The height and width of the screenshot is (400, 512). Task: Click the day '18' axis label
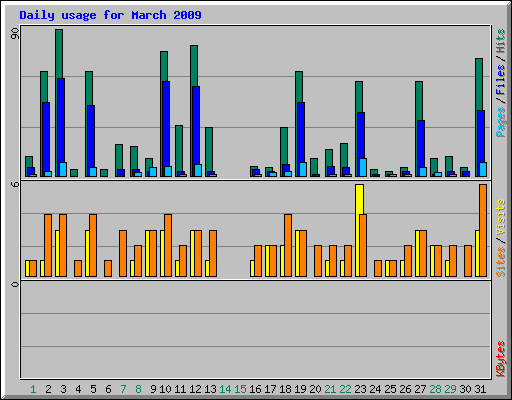[285, 389]
